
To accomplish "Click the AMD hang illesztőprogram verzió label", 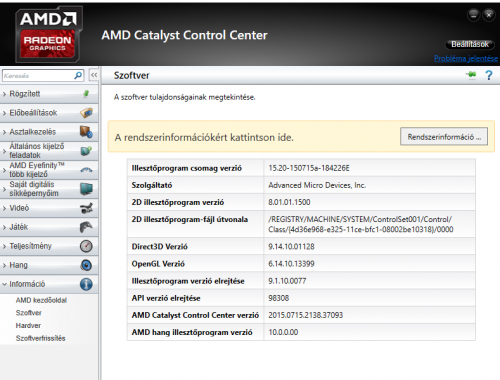I will pyautogui.click(x=192, y=332).
